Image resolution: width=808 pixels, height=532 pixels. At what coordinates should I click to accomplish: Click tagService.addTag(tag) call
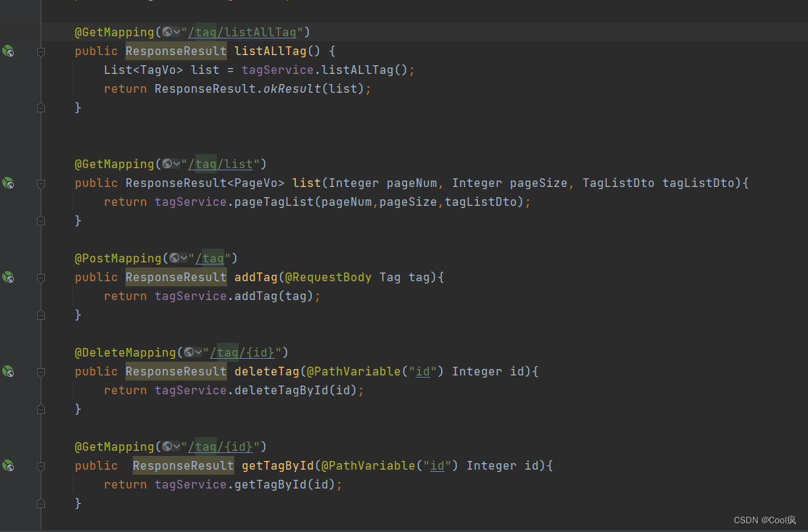pos(234,296)
